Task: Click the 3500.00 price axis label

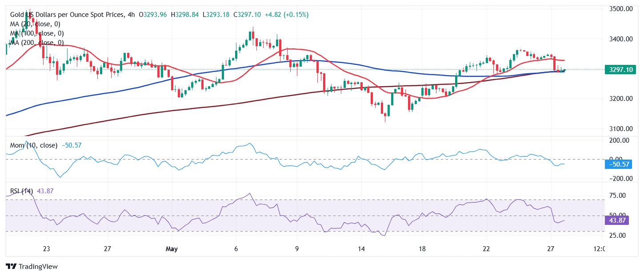Action: pos(620,8)
